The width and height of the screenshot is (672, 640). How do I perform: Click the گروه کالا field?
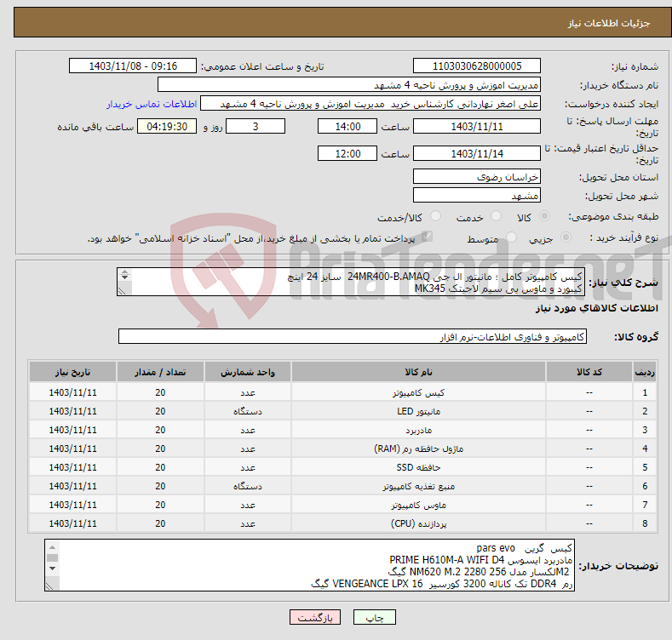pos(353,338)
